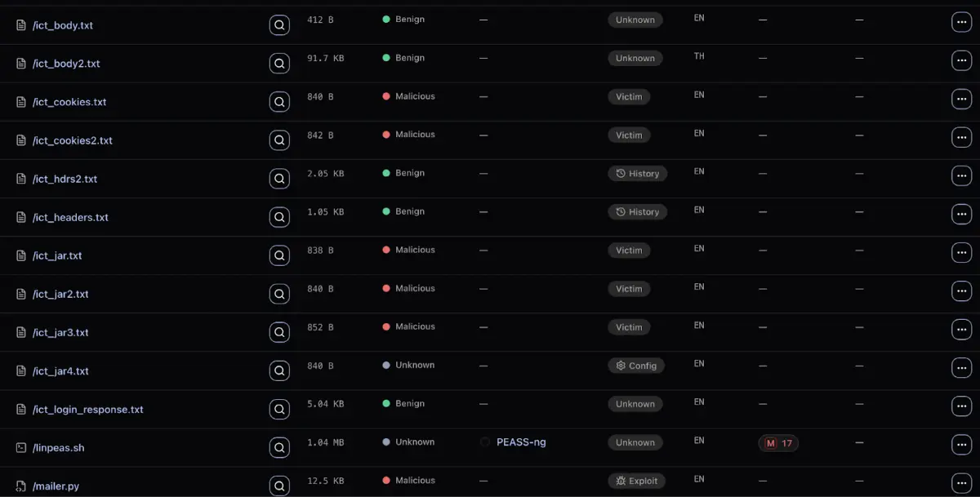Click file icon next to /ict_jar.txt
The height and width of the screenshot is (497, 980).
coord(21,255)
